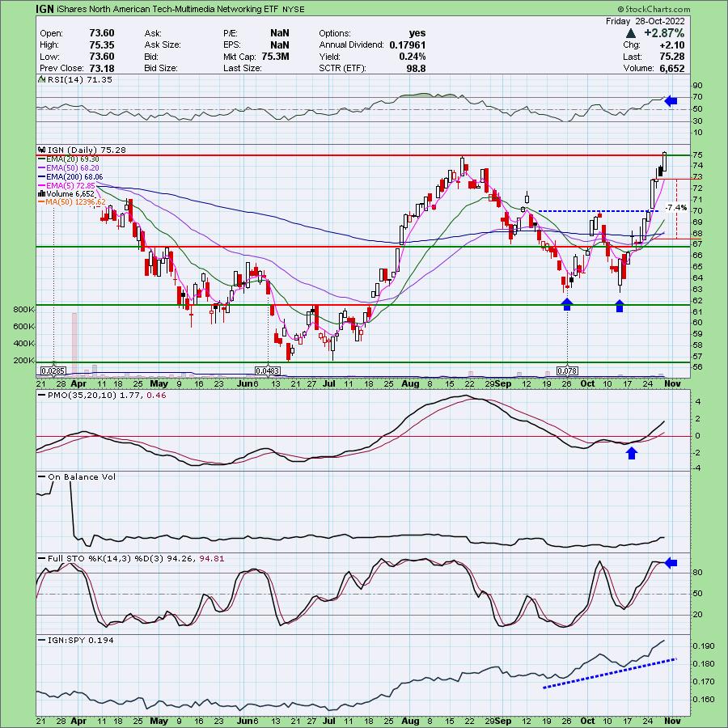Click the 0.078 dividend marker label
728x728 pixels.
pos(567,371)
